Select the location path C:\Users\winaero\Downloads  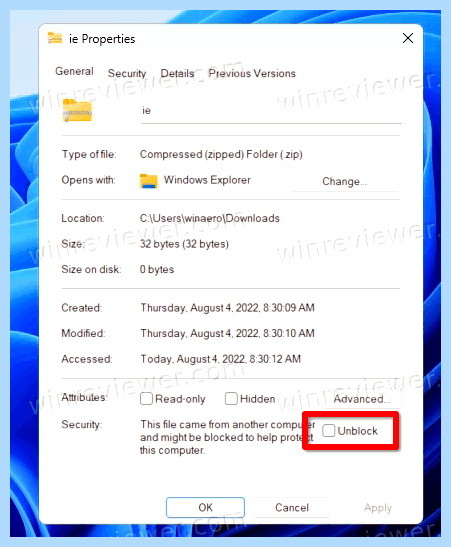210,218
